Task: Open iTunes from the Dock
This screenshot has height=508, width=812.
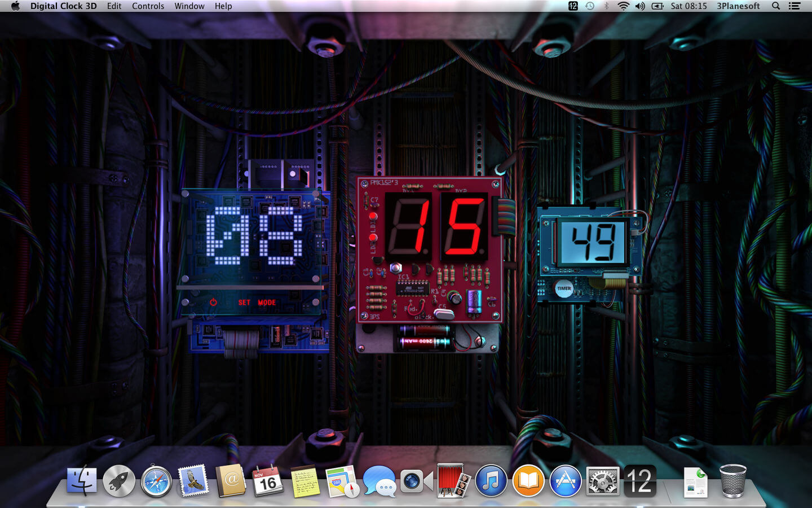Action: click(491, 481)
